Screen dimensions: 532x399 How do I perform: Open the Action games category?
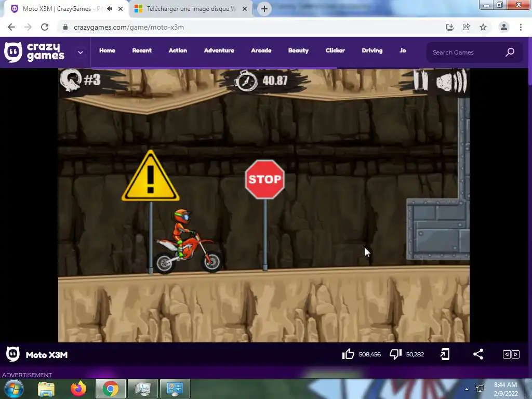178,50
